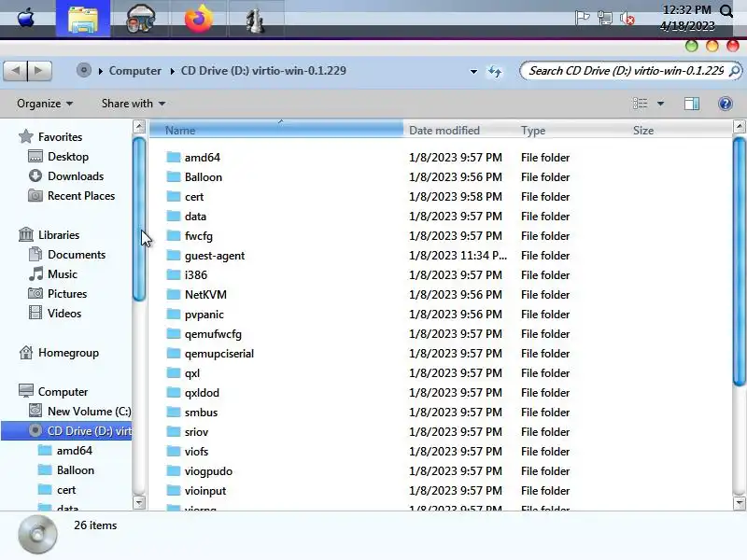Launch Firefox from the taskbar
The image size is (747, 560).
click(199, 18)
